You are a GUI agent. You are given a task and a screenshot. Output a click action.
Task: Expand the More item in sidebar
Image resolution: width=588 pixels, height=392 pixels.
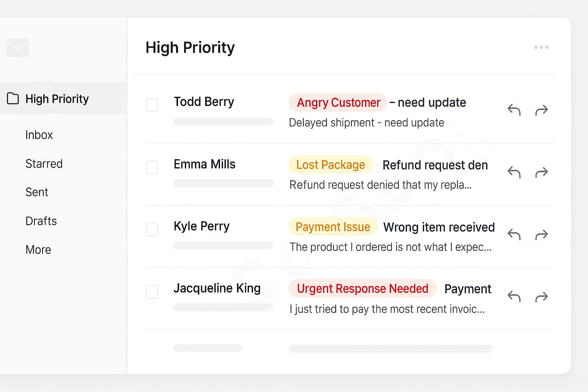tap(38, 250)
